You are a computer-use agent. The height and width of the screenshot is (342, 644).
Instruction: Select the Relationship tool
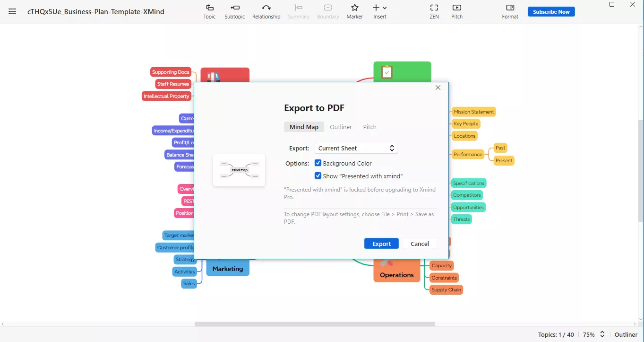(x=266, y=10)
